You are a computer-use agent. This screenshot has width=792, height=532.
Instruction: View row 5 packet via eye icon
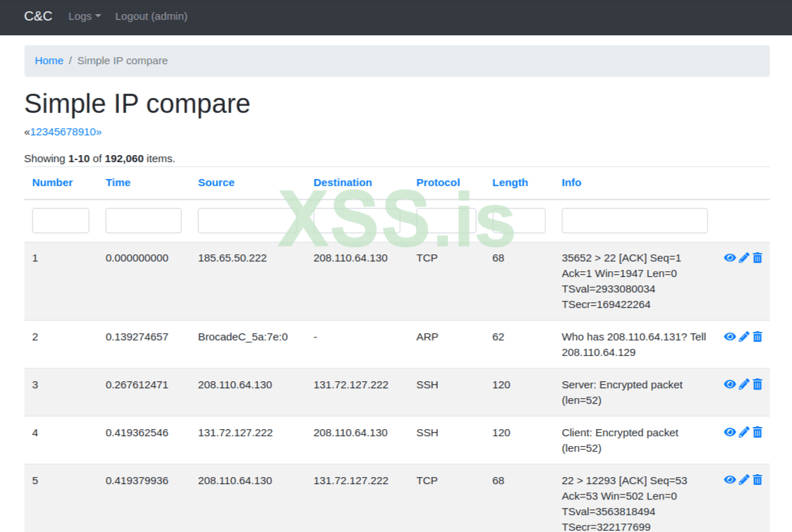[x=730, y=481]
